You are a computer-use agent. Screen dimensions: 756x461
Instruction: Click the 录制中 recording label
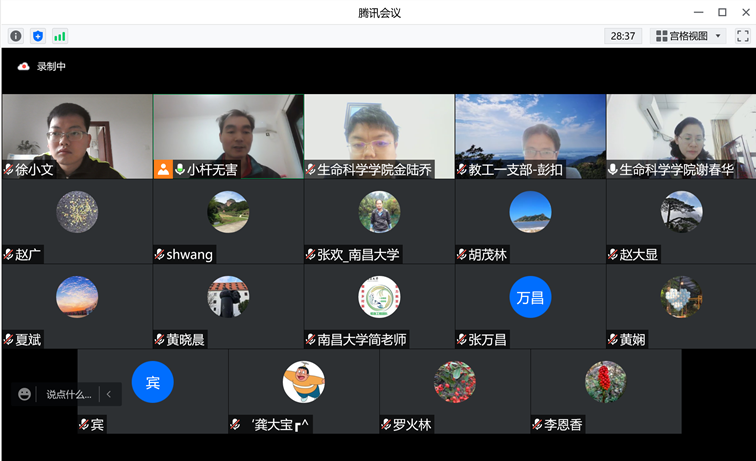point(51,67)
